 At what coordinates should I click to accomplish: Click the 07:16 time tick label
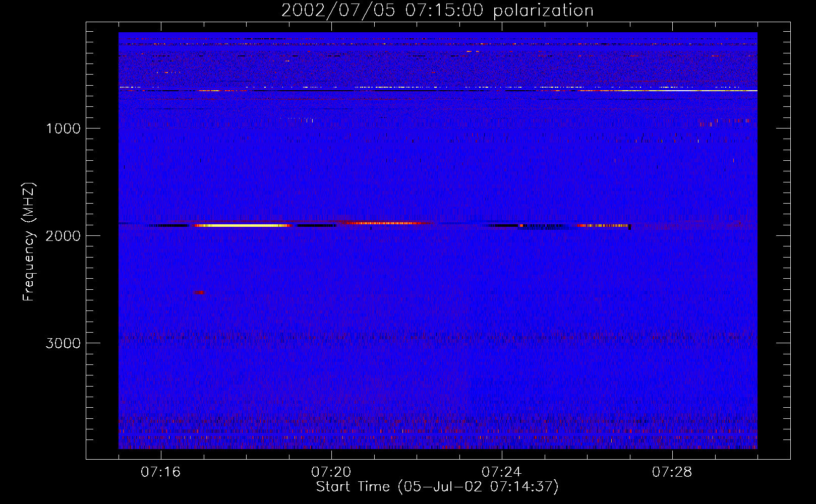[x=160, y=472]
